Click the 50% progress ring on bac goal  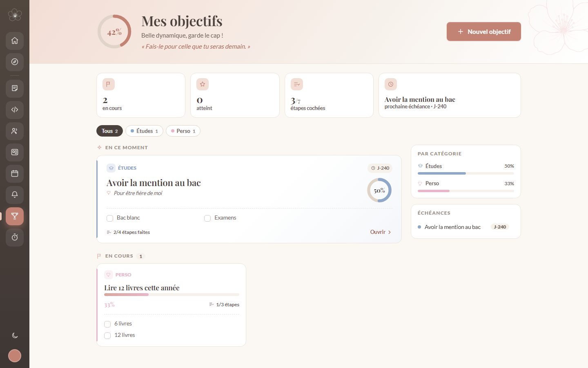coord(379,190)
